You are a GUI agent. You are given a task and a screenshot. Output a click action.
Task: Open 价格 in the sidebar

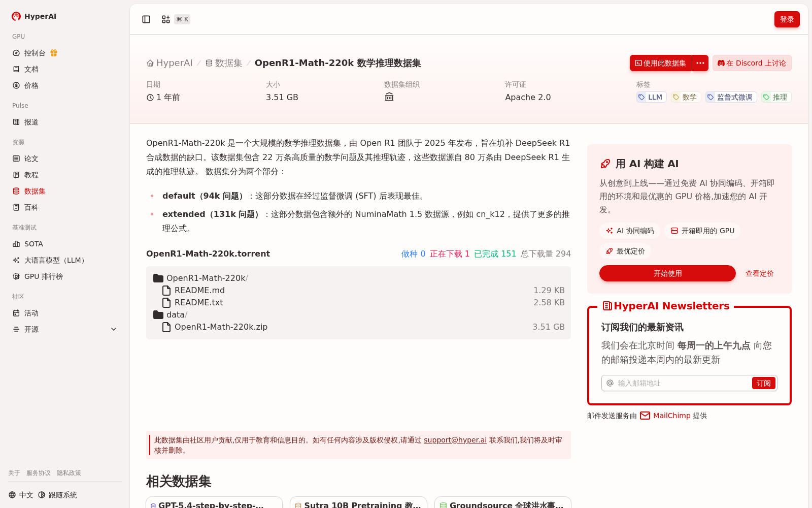(x=31, y=85)
